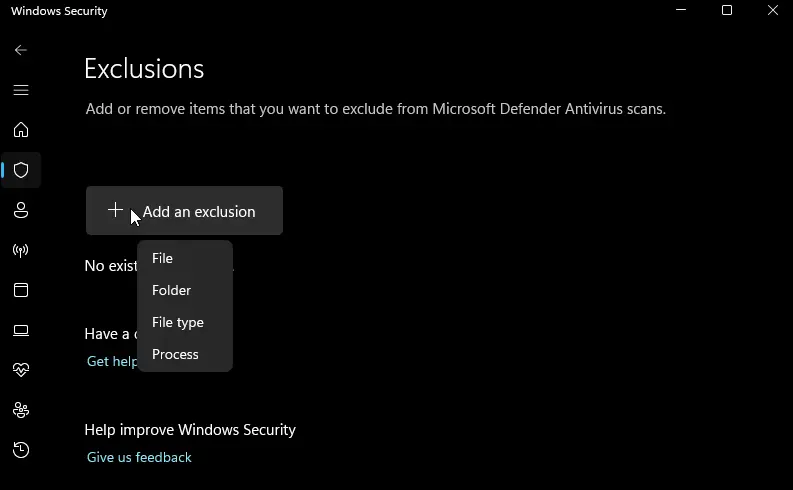The image size is (793, 490).
Task: Click the back arrow icon
Action: (x=21, y=50)
